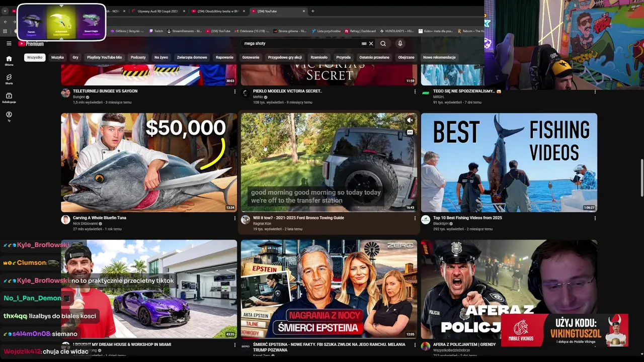
Task: Open the G4Skins Skrzynki bookmark
Action: click(x=127, y=31)
